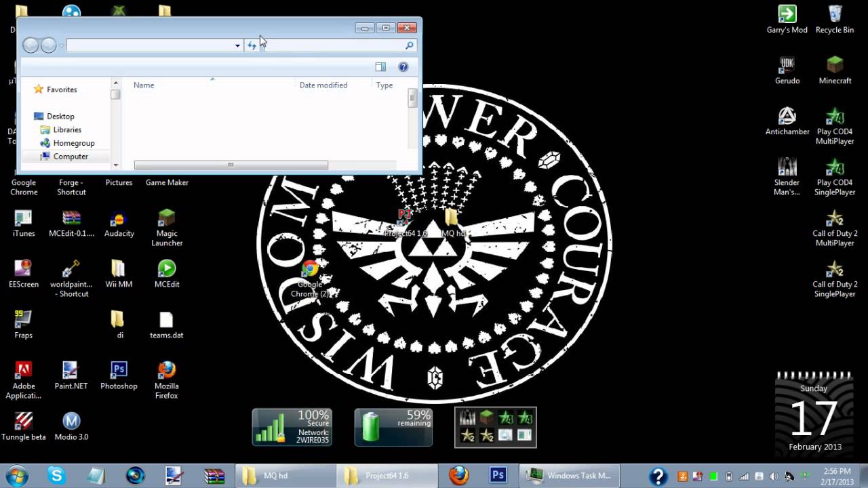Screen dimensions: 868x488
Task: Click the Explorer Back button
Action: point(31,45)
